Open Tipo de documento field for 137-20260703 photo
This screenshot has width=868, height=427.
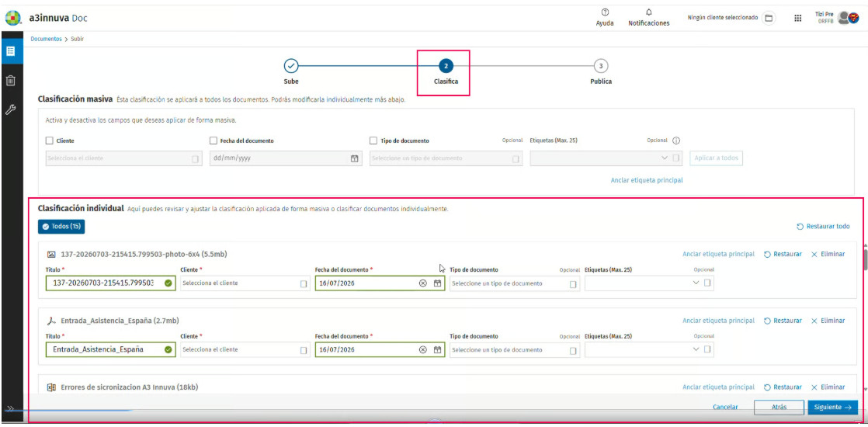coord(515,283)
